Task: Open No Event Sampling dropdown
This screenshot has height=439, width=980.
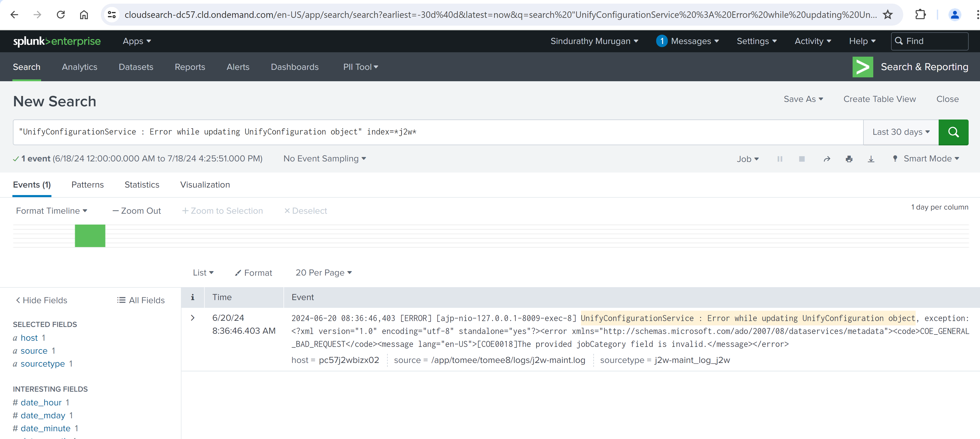Action: coord(325,158)
